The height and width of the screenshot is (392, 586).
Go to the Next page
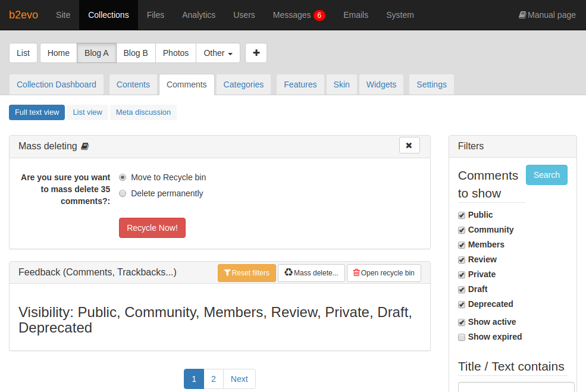[x=239, y=379]
